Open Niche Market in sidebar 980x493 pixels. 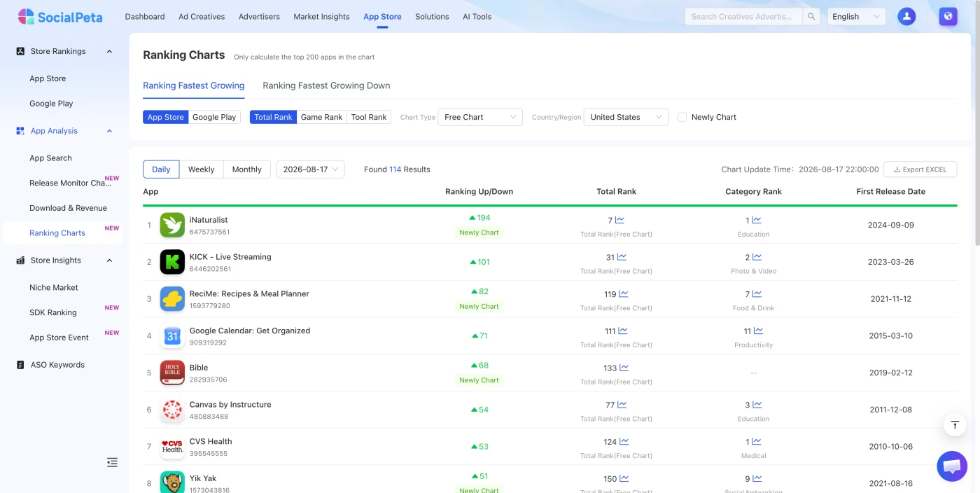[x=54, y=288]
